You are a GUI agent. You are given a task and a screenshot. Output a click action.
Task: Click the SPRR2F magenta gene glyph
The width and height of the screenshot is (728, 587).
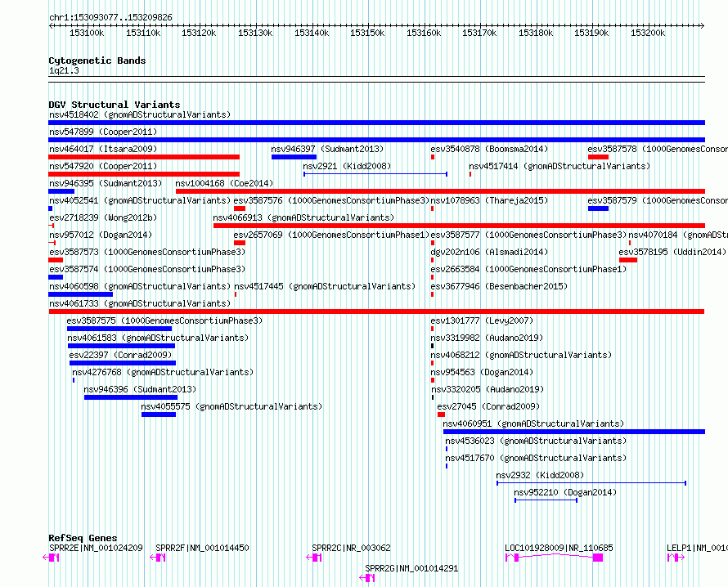pos(158,558)
